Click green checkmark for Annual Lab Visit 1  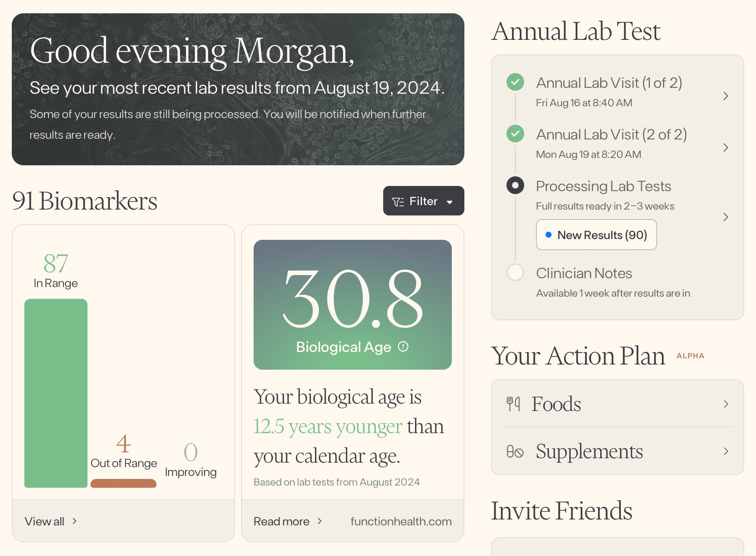click(515, 82)
